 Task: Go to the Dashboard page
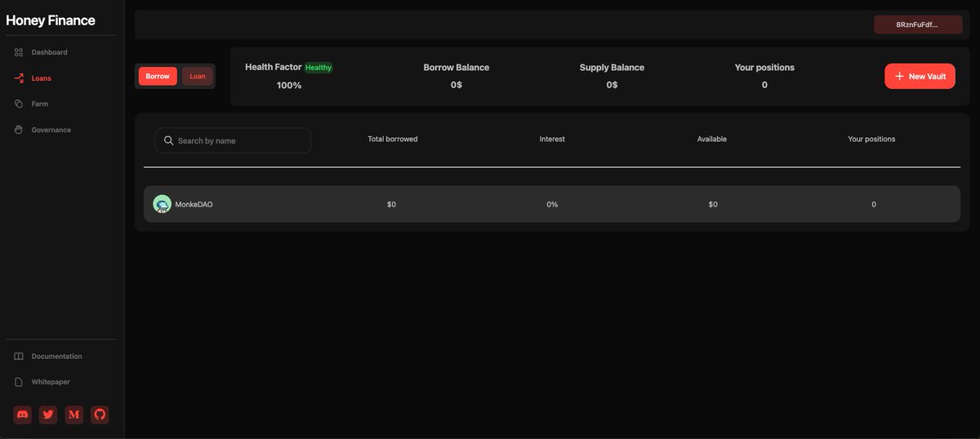click(x=50, y=52)
